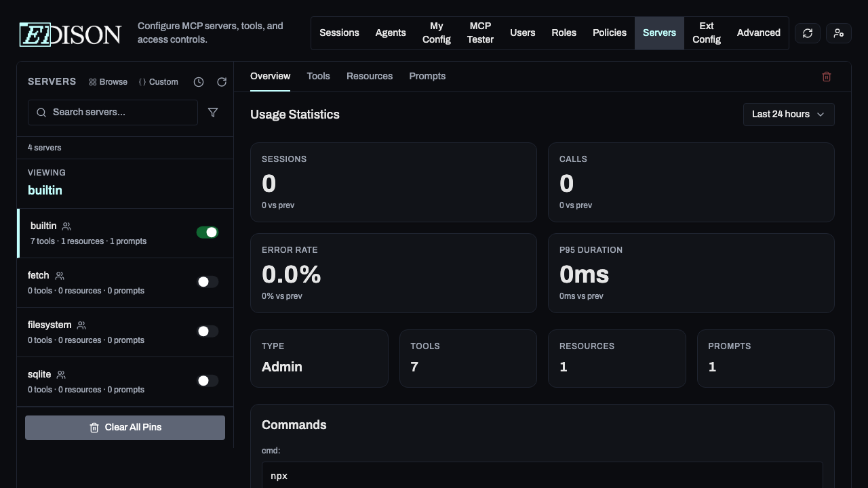Click the sync icon in the top header
The image size is (868, 488).
[x=807, y=33]
